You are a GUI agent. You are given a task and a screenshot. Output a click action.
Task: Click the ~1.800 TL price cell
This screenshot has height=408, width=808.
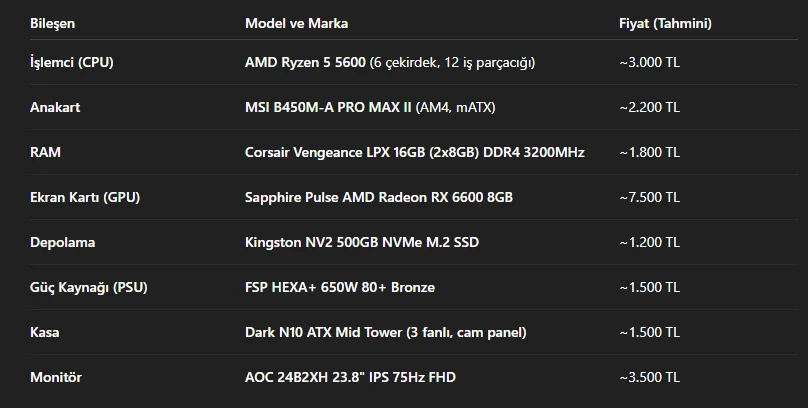tap(649, 153)
